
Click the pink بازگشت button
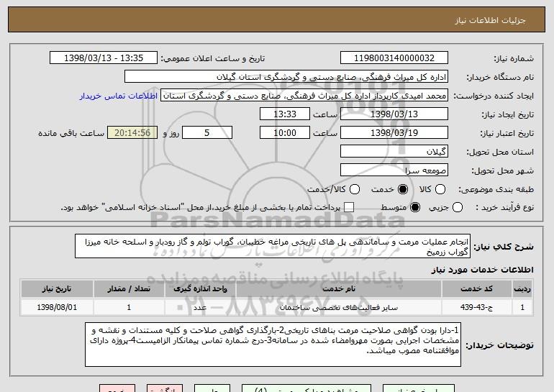pos(165,388)
